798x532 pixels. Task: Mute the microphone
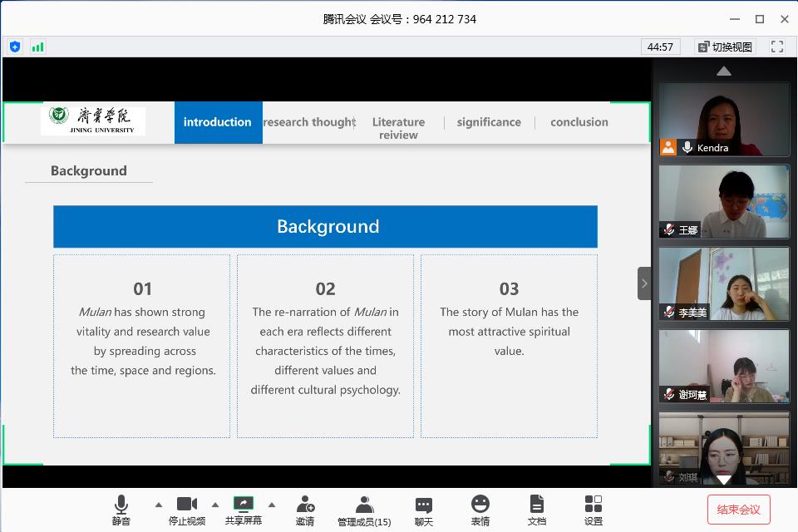pyautogui.click(x=121, y=510)
